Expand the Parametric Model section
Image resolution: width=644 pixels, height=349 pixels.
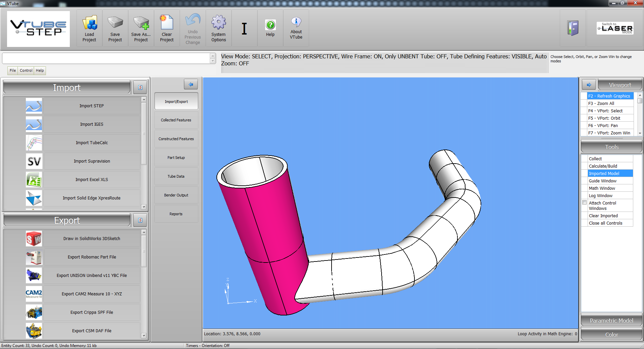pos(611,321)
